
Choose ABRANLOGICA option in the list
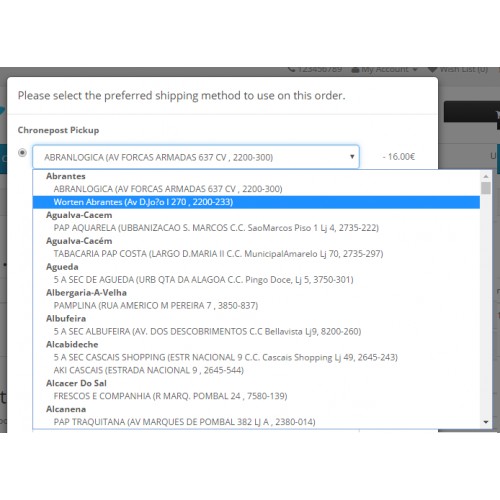[x=256, y=189]
